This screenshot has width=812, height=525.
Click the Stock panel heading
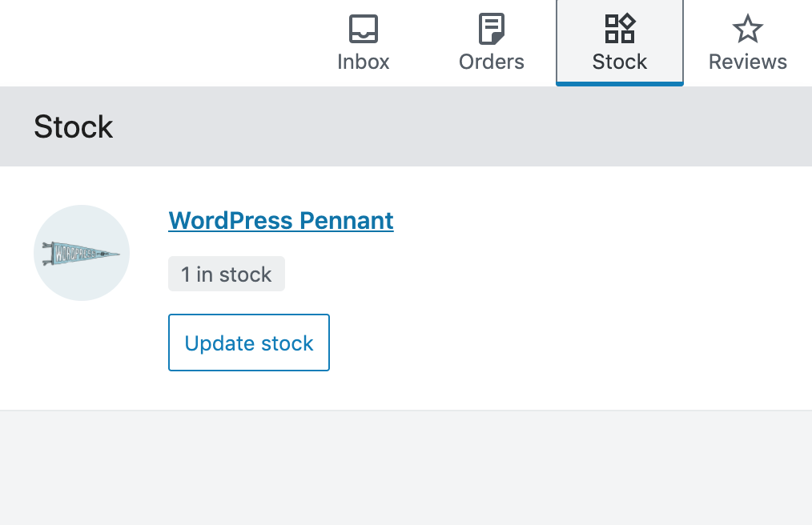(x=73, y=127)
